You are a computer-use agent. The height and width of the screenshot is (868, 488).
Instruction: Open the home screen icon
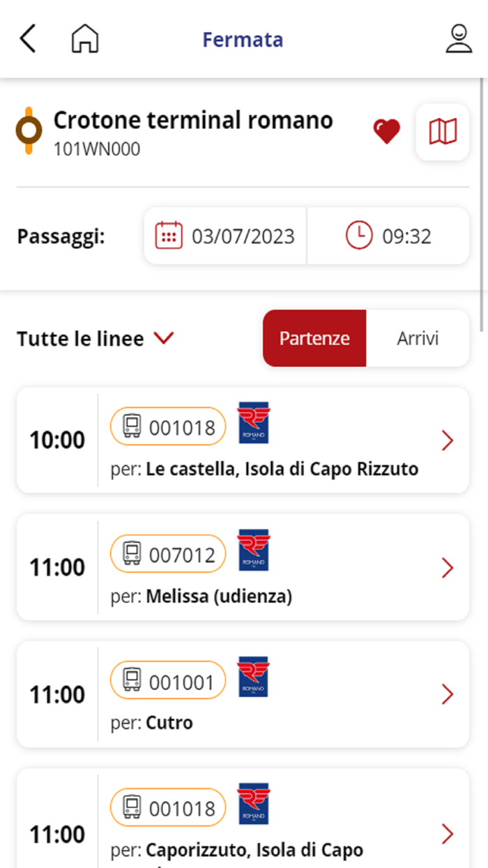(x=84, y=40)
